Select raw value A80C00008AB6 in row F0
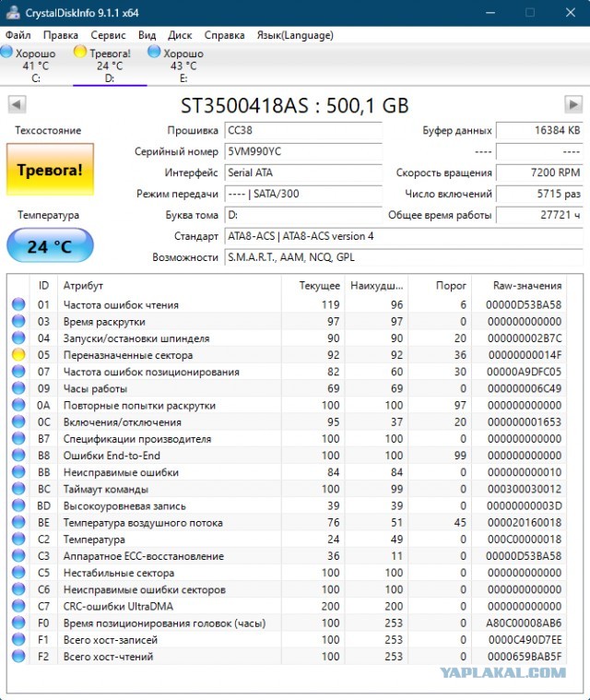 [524, 623]
